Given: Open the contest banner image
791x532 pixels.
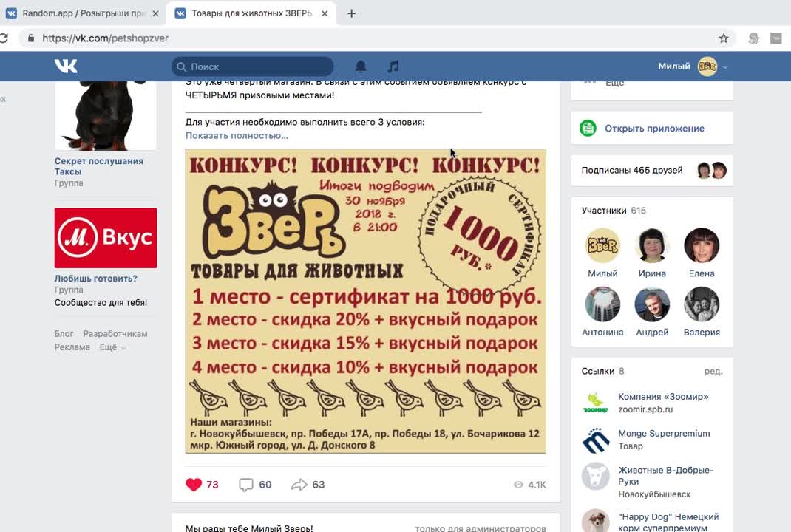Looking at the screenshot, I should coord(366,301).
